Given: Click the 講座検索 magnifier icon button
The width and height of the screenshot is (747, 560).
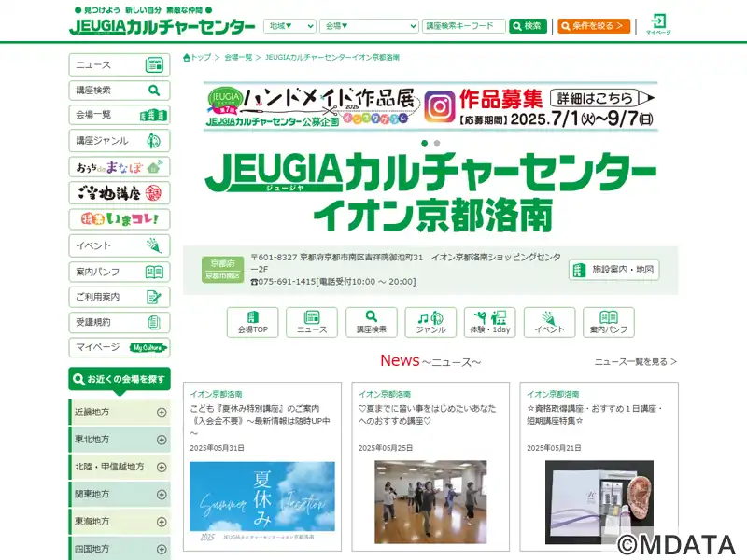Looking at the screenshot, I should (372, 322).
